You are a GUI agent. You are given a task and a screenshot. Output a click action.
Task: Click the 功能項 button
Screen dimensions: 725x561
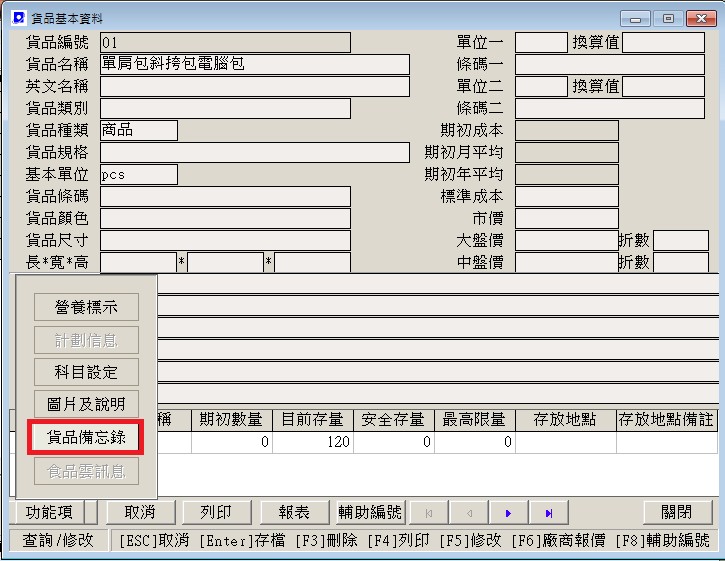[x=50, y=512]
